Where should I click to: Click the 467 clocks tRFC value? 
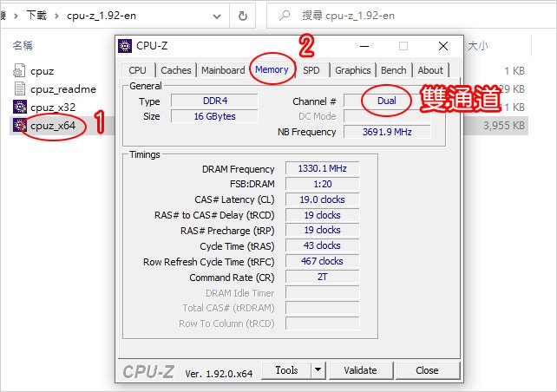click(322, 261)
